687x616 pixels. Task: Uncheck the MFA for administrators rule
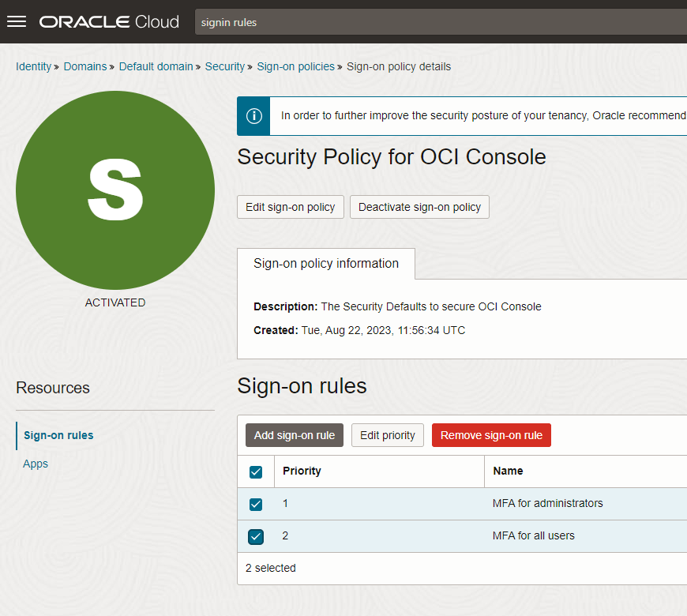point(256,504)
